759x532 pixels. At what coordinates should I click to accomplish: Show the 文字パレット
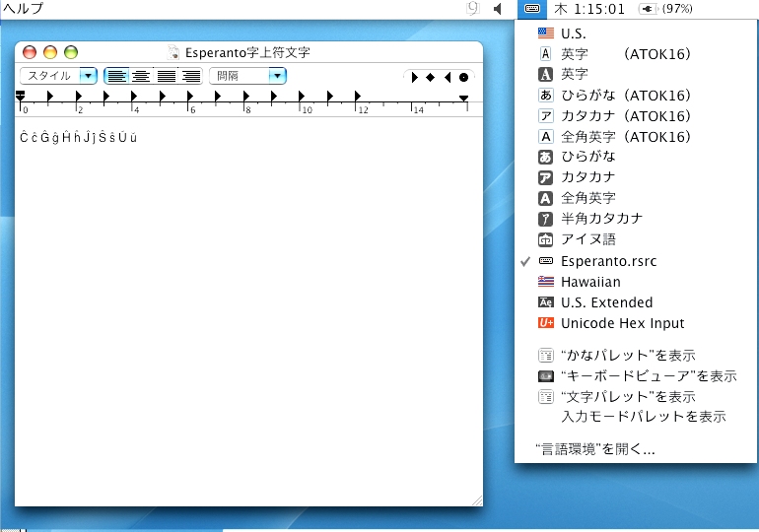(636, 397)
